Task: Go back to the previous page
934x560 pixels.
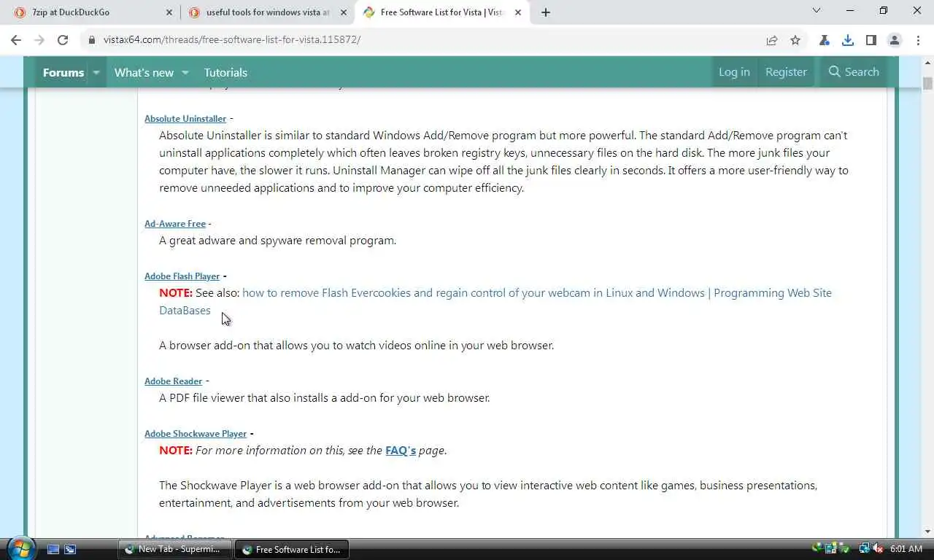Action: tap(16, 40)
